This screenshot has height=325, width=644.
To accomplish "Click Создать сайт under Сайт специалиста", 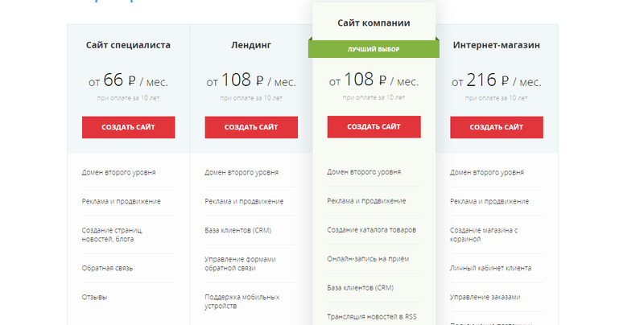I will click(128, 127).
